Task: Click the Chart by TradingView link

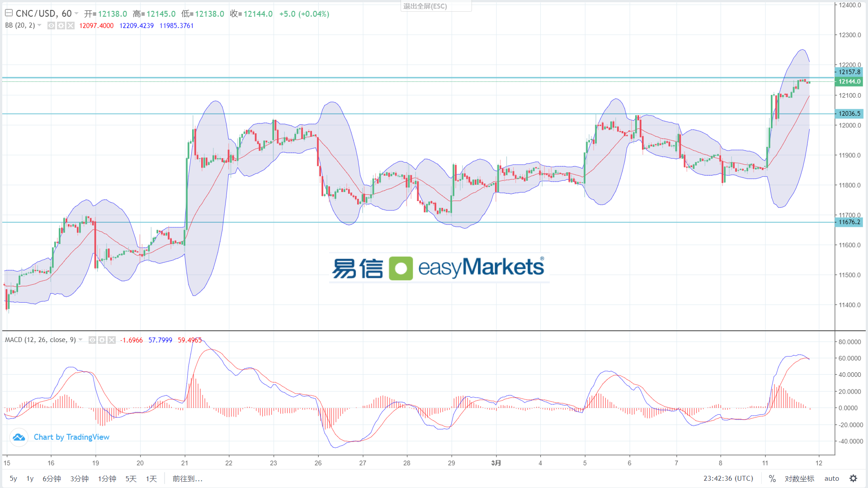Action: (71, 437)
